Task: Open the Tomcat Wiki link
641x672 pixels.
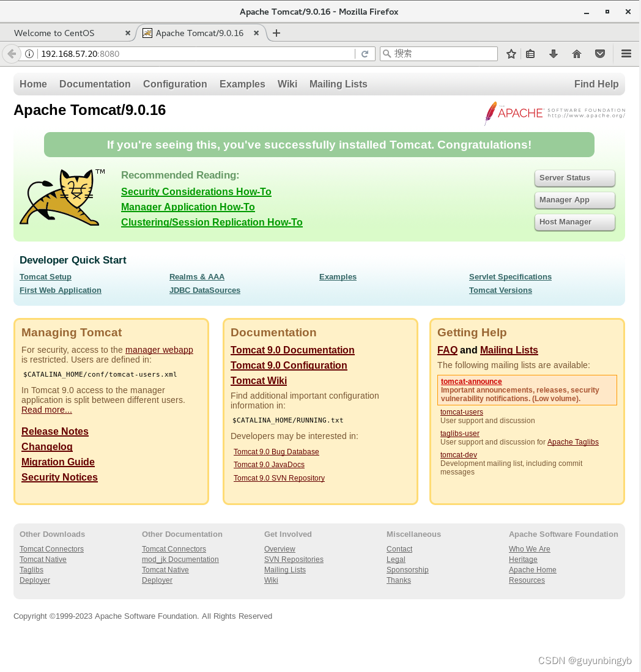Action: (259, 380)
